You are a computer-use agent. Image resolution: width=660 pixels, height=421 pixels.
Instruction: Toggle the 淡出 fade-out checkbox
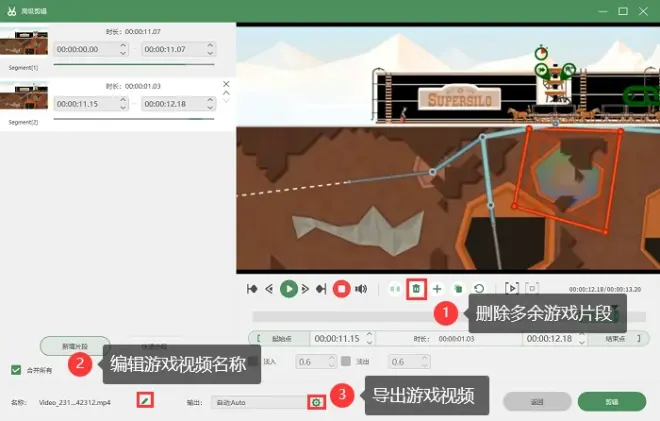(346, 361)
